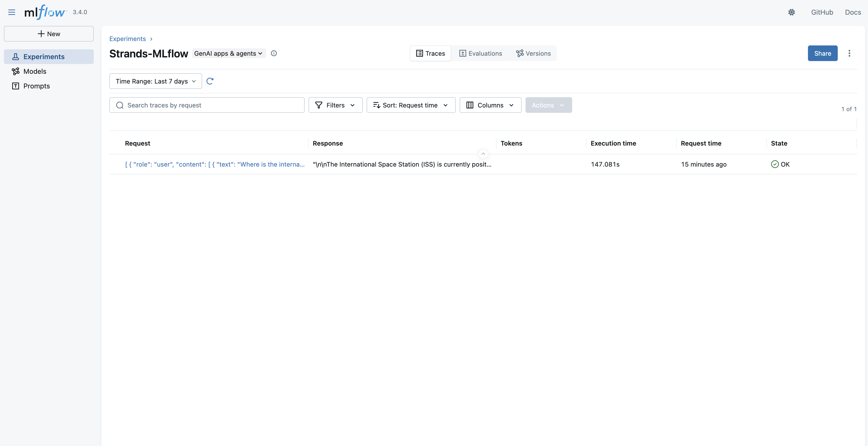Screen dimensions: 868x446
Task: Collapse the trace row using the chevron
Action: [483, 154]
